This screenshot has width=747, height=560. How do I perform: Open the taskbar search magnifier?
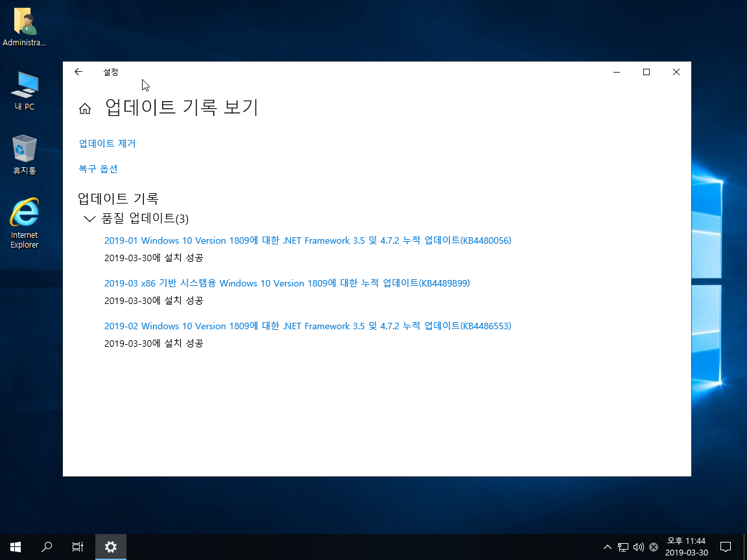pyautogui.click(x=47, y=546)
